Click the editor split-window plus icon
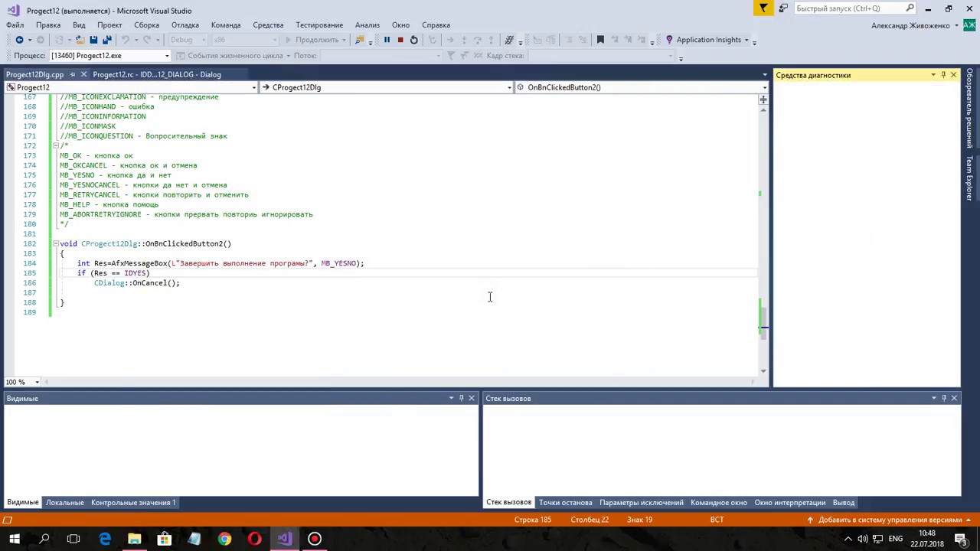Screen dimensions: 980x551 tap(763, 99)
